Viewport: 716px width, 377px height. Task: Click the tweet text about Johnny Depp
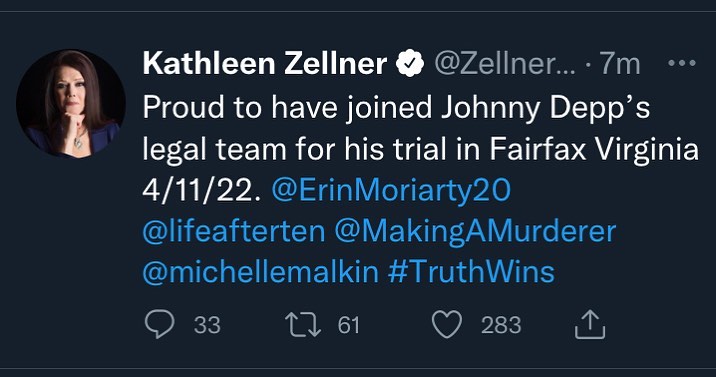click(421, 129)
